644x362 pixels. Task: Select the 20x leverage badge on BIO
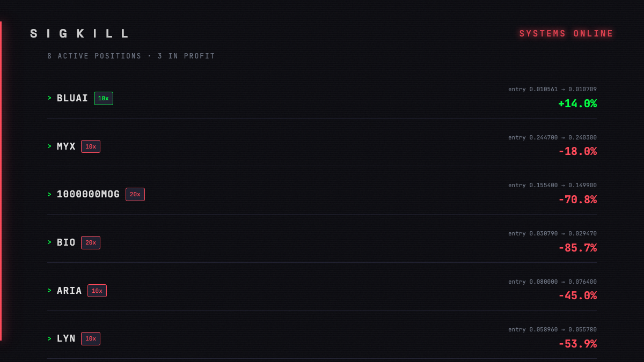(x=91, y=242)
